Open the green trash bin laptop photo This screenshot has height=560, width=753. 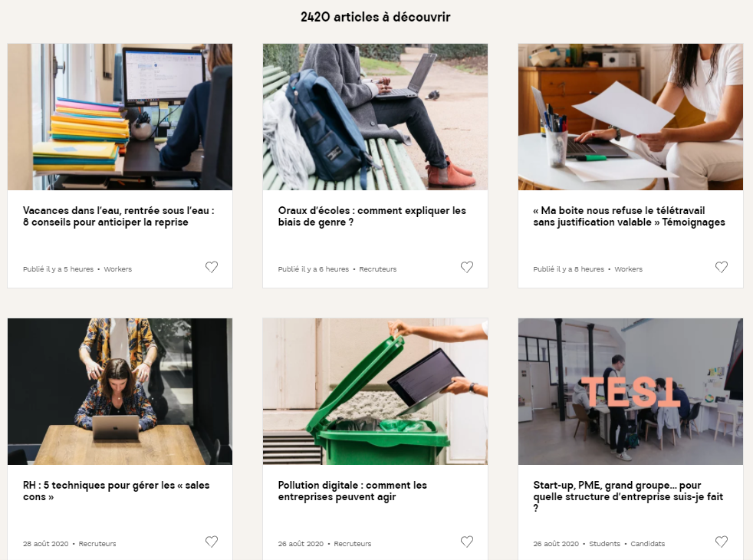pos(375,391)
